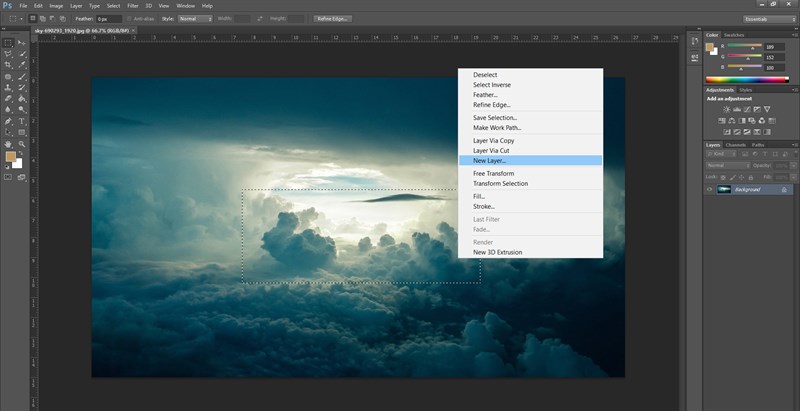Toggle Quick Mask mode
This screenshot has height=411, width=800.
coord(8,177)
